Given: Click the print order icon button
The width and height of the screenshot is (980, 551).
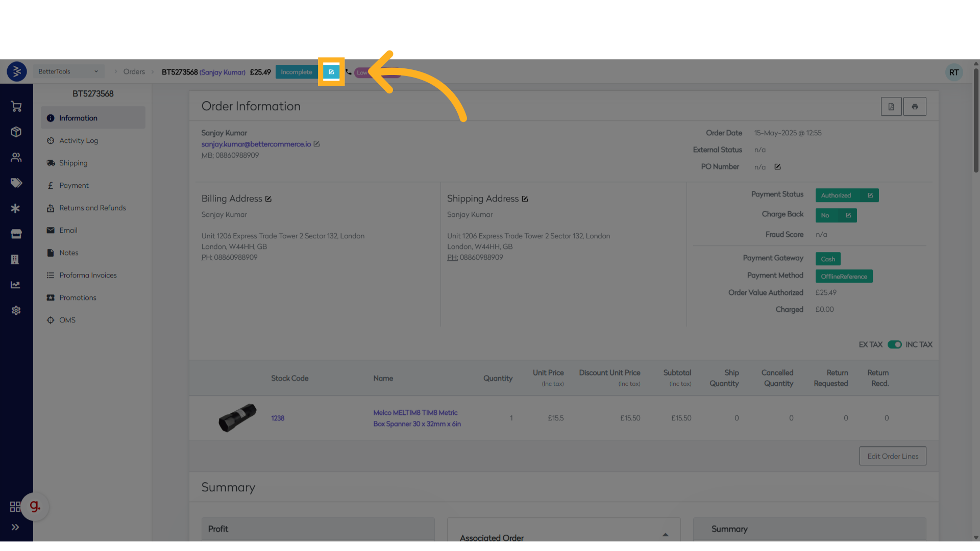Looking at the screenshot, I should click(x=915, y=107).
